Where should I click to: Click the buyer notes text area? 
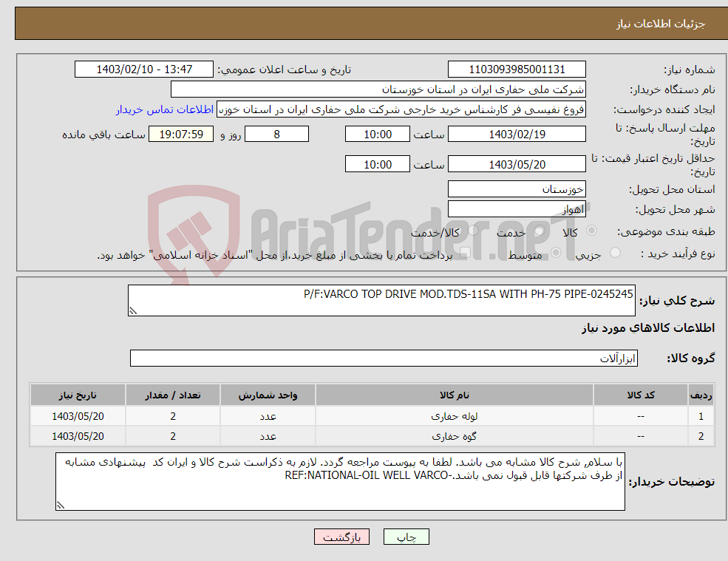[340, 482]
